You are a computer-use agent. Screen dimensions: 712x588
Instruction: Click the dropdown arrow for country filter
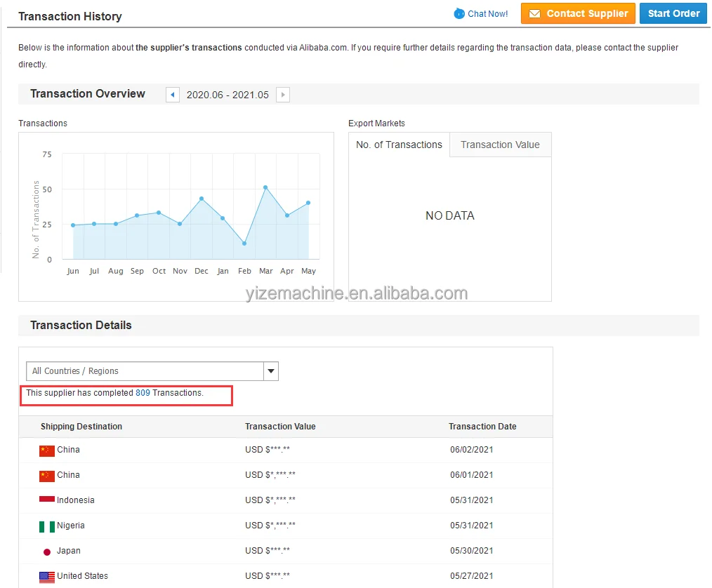click(x=271, y=371)
